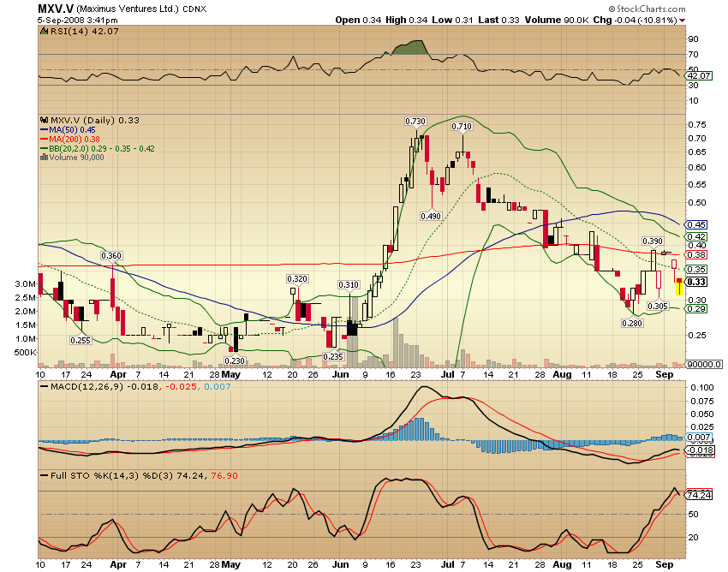Click the 0.320 price label in May

(x=297, y=278)
